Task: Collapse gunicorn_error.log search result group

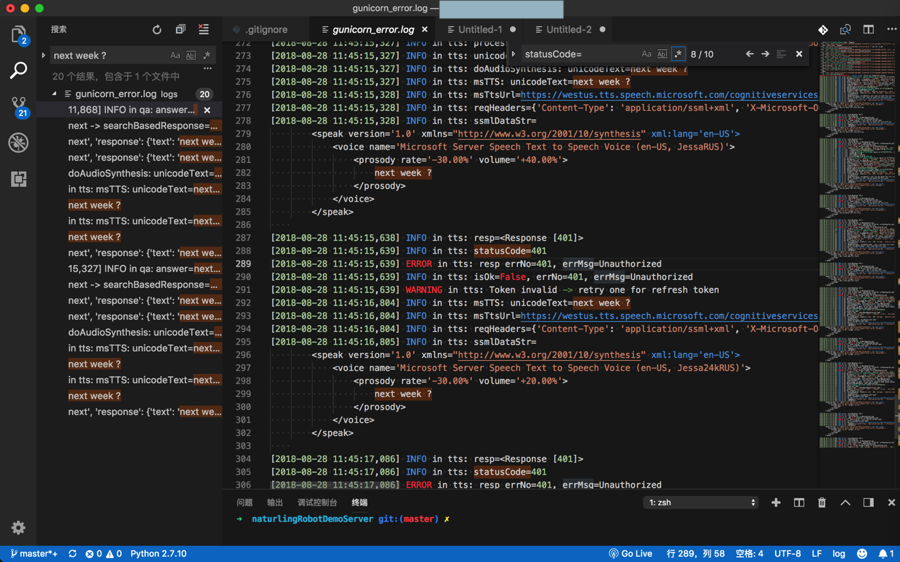Action: [x=55, y=94]
